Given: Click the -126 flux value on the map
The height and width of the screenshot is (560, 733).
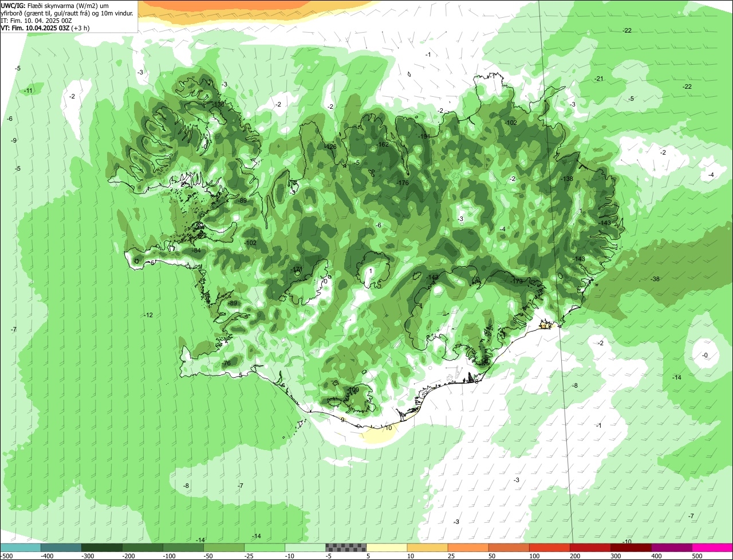Looking at the screenshot, I should coord(330,147).
